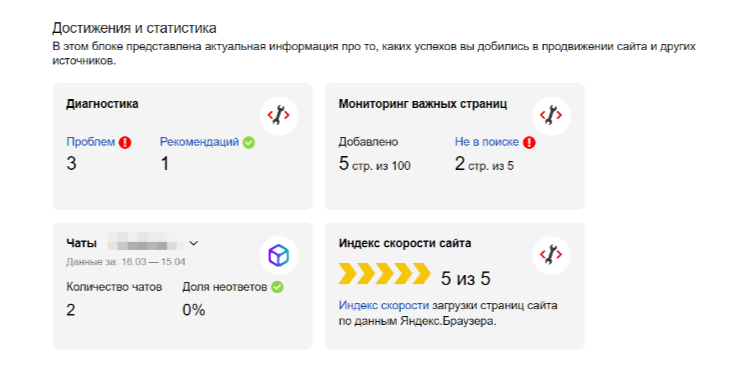Click the Добавлено label
Screen dimensions: 736x388
(368, 142)
